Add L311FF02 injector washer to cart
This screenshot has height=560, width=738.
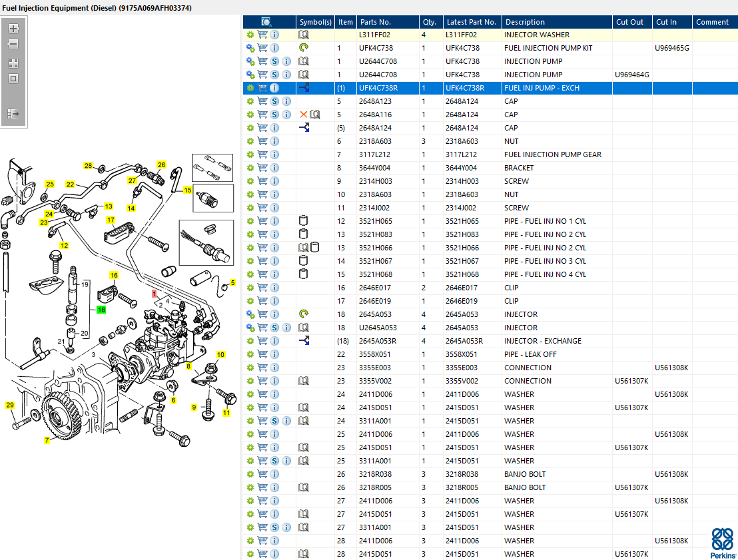point(262,35)
